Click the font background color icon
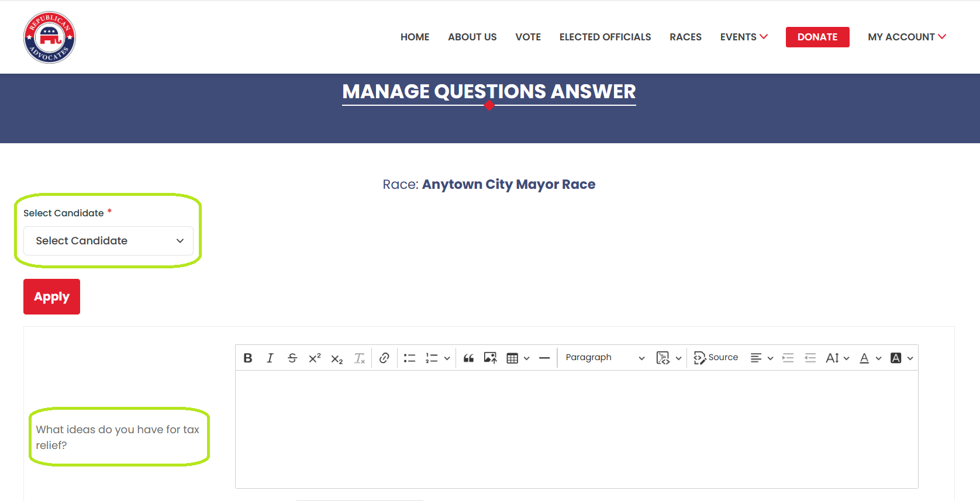The width and height of the screenshot is (980, 501). 896,358
